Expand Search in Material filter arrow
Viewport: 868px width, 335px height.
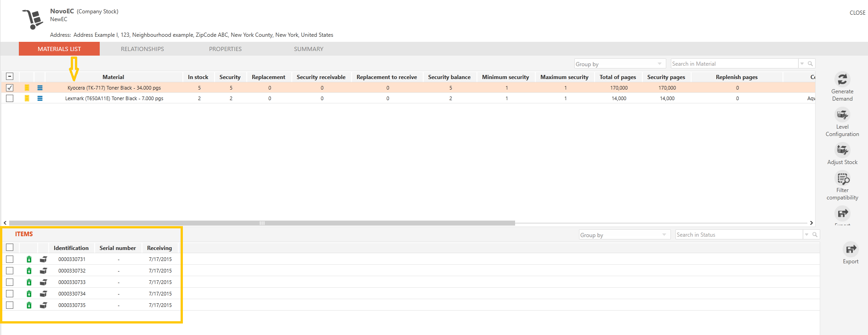pos(802,64)
